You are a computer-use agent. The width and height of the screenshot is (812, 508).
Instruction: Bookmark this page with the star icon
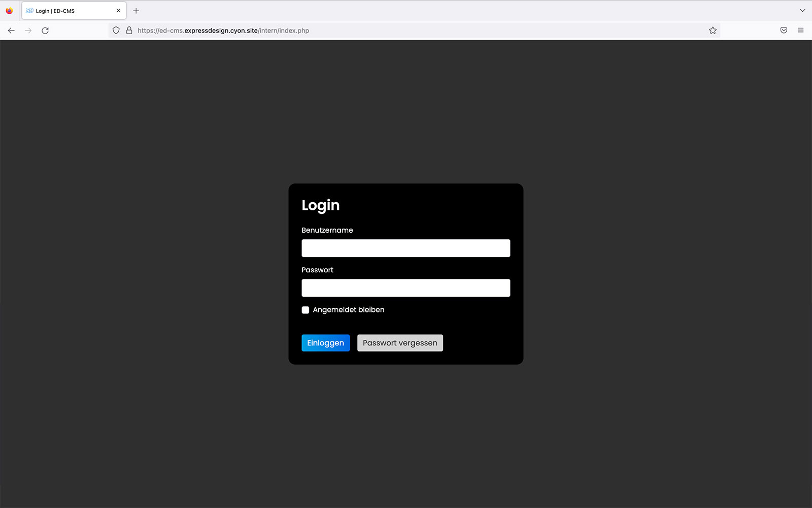[713, 30]
